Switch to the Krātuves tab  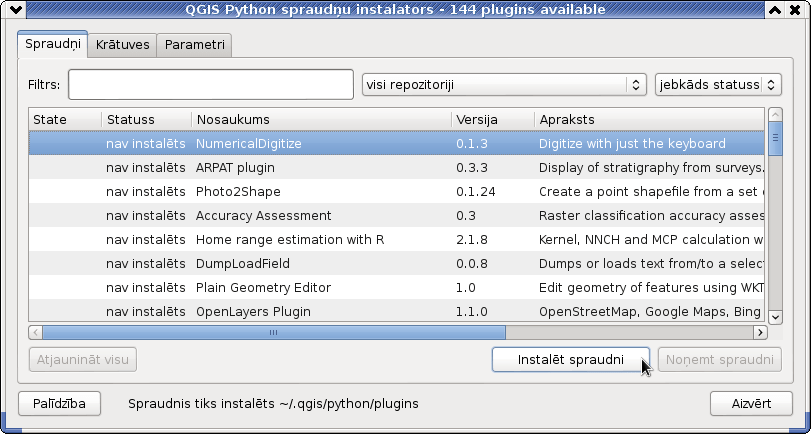coord(123,45)
